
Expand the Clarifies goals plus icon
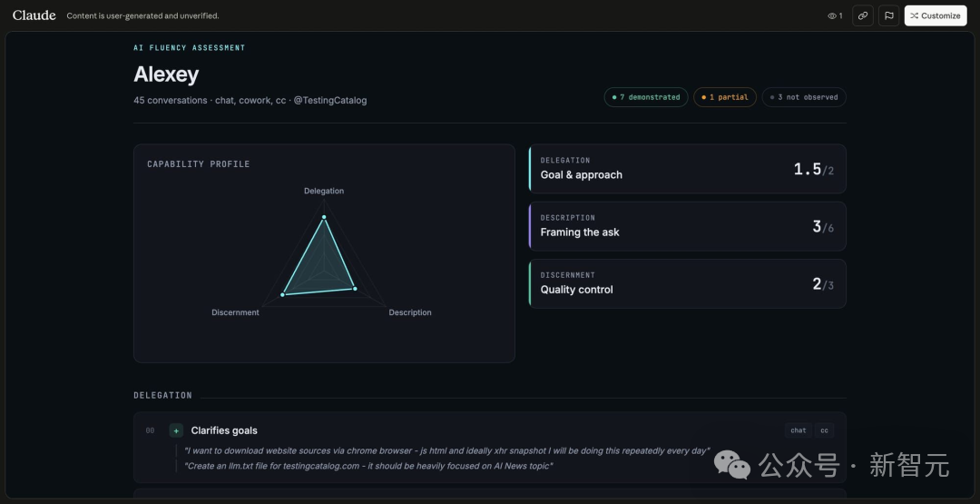[176, 430]
